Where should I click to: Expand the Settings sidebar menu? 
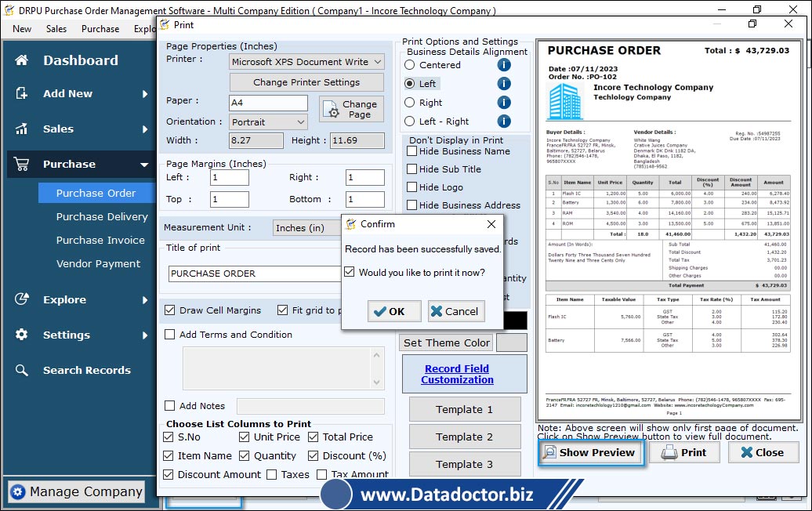point(145,335)
